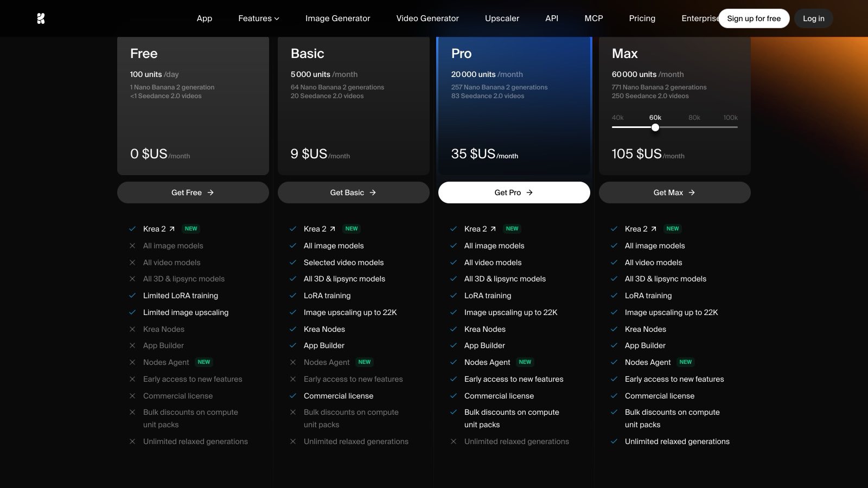Click the checkmark beside Max plan Krea Nodes

pos(614,329)
